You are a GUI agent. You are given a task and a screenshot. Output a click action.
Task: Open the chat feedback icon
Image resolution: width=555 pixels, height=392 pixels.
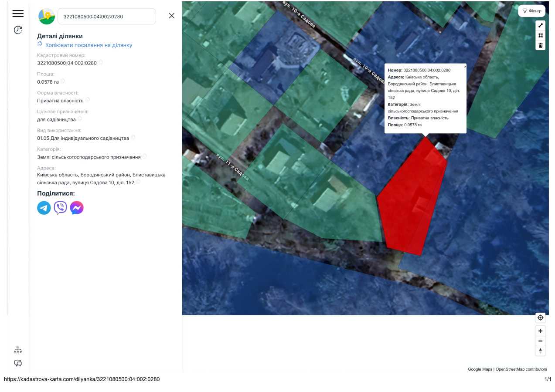[x=18, y=363]
